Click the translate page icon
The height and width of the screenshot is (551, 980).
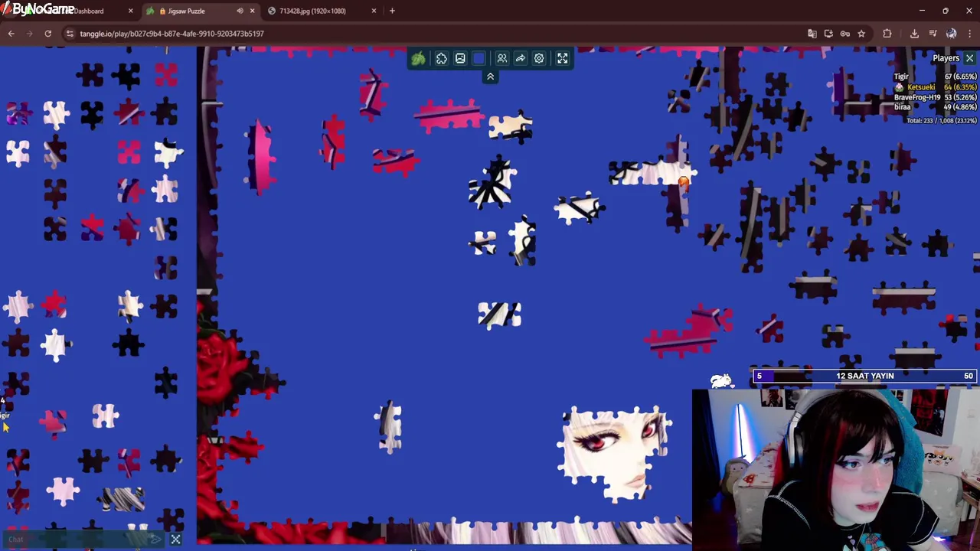[812, 34]
